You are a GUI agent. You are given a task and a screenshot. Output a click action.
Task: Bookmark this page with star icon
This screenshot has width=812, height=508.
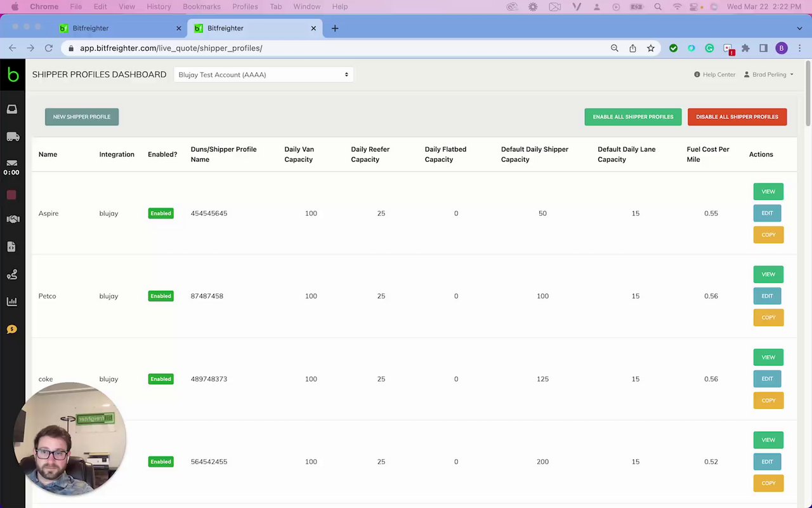(x=651, y=48)
